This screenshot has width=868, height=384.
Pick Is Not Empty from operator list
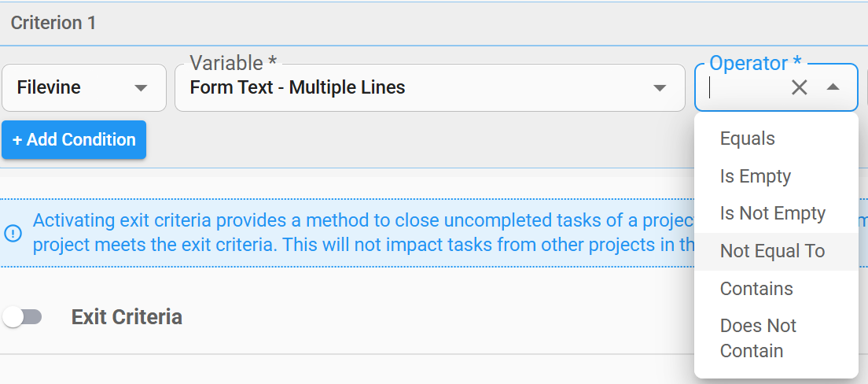pos(773,213)
